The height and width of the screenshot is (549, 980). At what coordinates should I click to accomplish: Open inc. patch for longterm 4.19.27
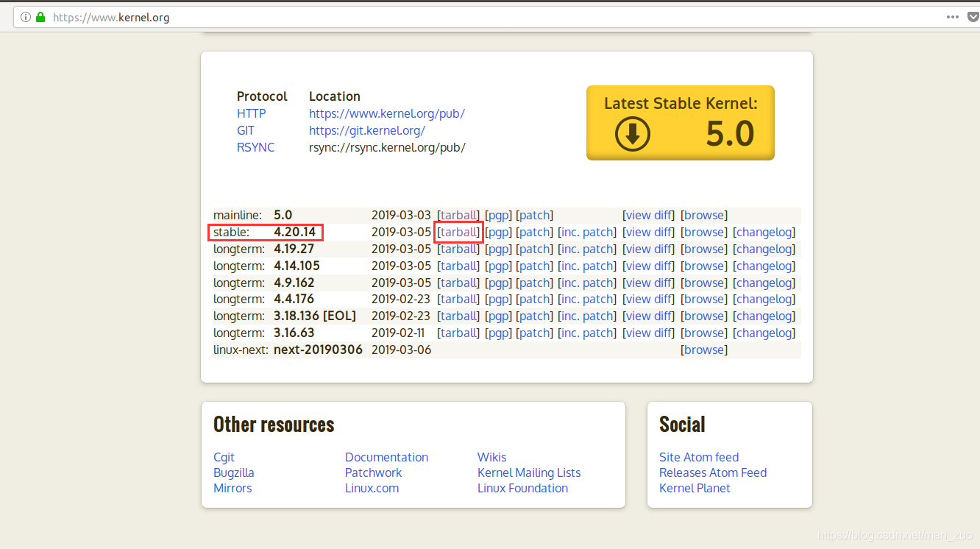tap(587, 249)
